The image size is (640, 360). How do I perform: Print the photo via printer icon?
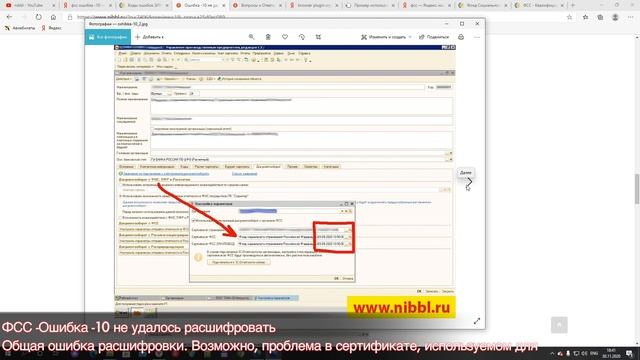461,37
